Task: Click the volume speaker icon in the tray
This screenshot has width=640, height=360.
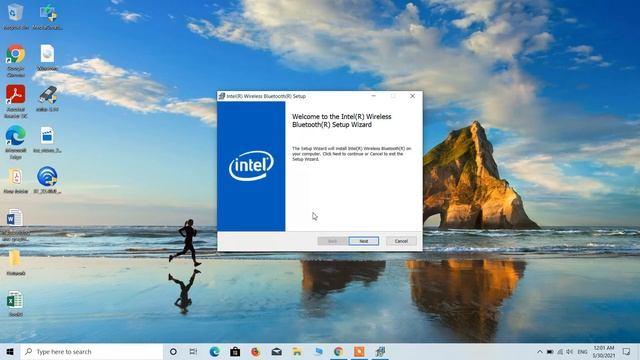Action: point(570,351)
